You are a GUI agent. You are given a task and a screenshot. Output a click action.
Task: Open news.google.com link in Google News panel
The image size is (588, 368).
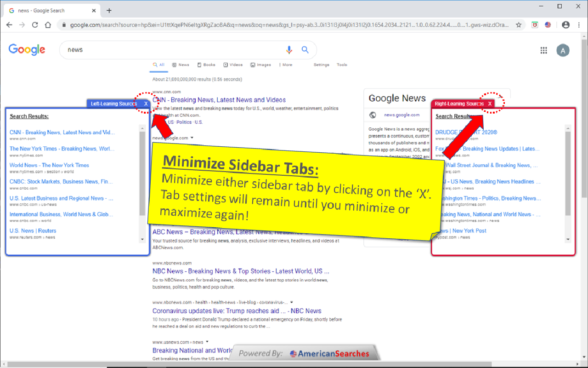(x=402, y=115)
